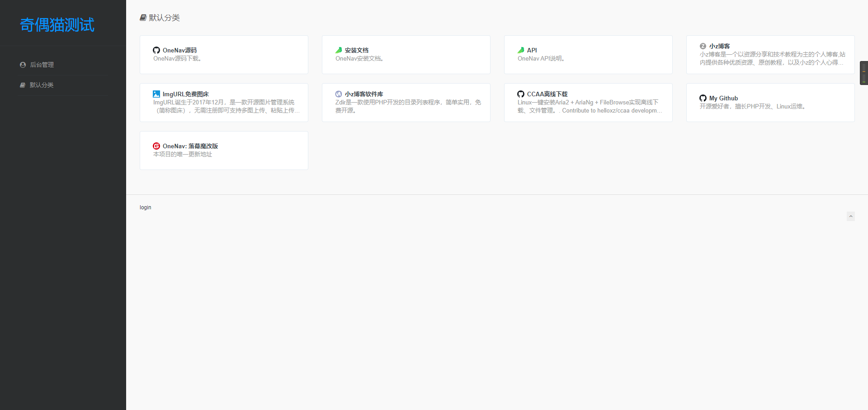Click the green leaf icon on API card

[x=521, y=50]
